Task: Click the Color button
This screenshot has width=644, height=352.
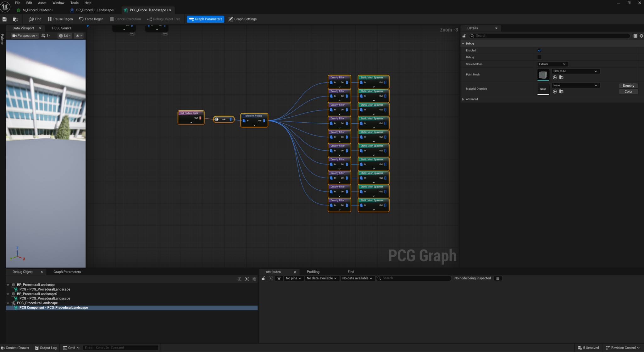Action: (x=628, y=92)
